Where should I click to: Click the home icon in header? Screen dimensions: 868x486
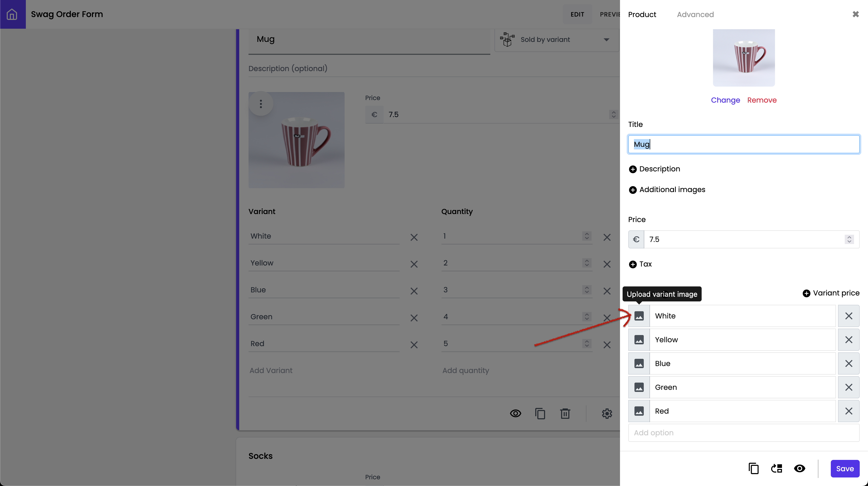click(12, 14)
